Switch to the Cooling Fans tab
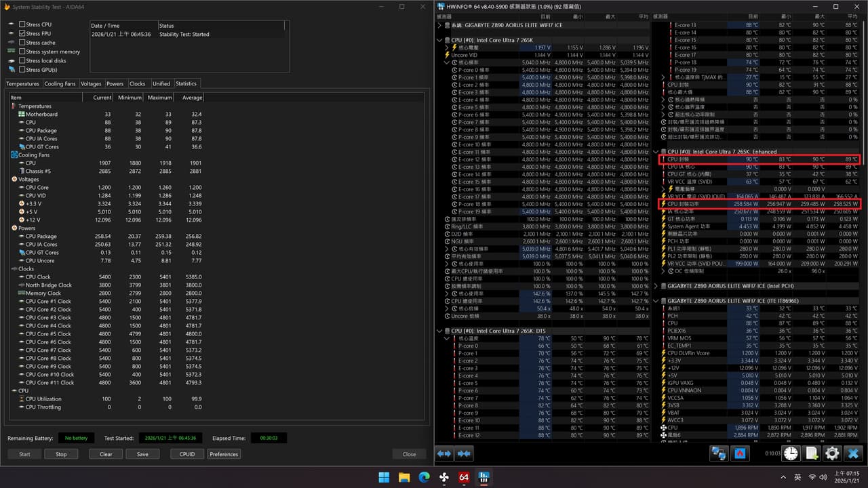Image resolution: width=868 pixels, height=488 pixels. 60,83
